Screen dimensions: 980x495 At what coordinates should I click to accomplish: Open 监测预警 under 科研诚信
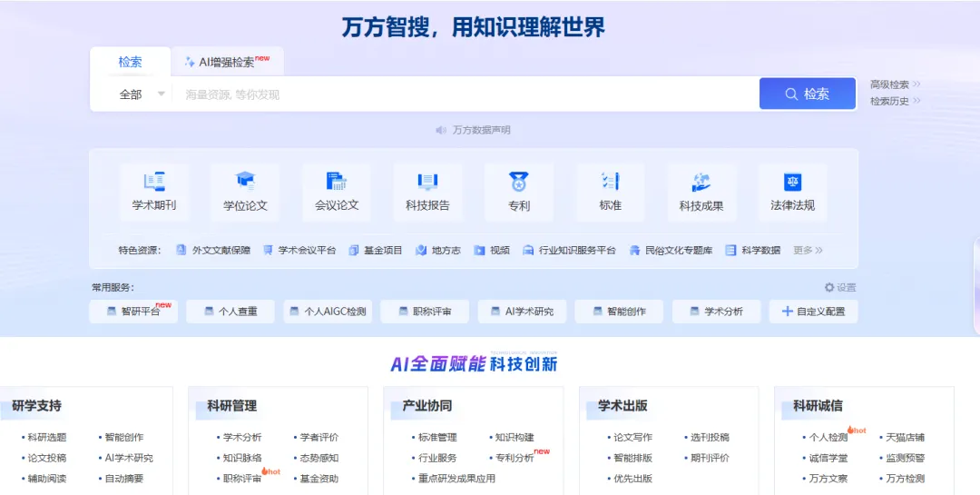(x=906, y=458)
